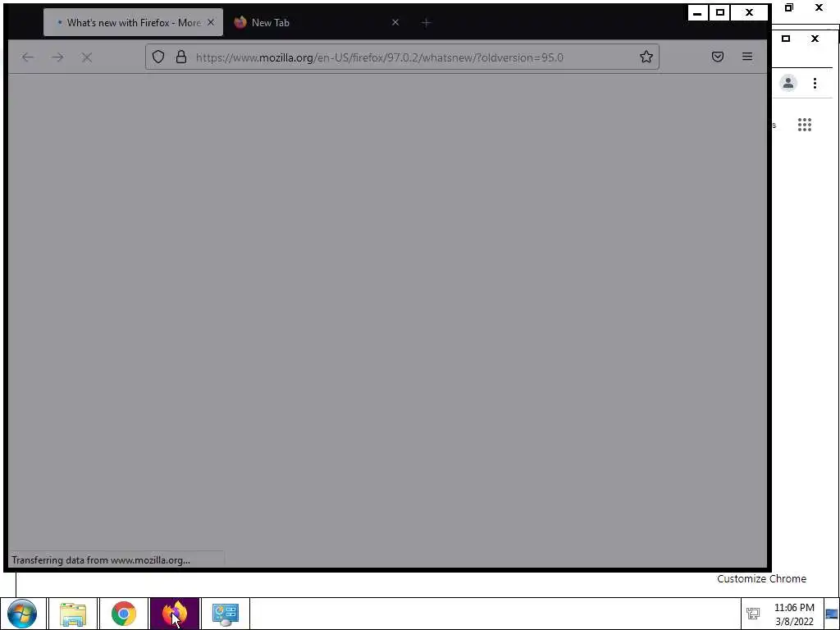
Task: Open Google apps grid in Chrome
Action: point(805,125)
